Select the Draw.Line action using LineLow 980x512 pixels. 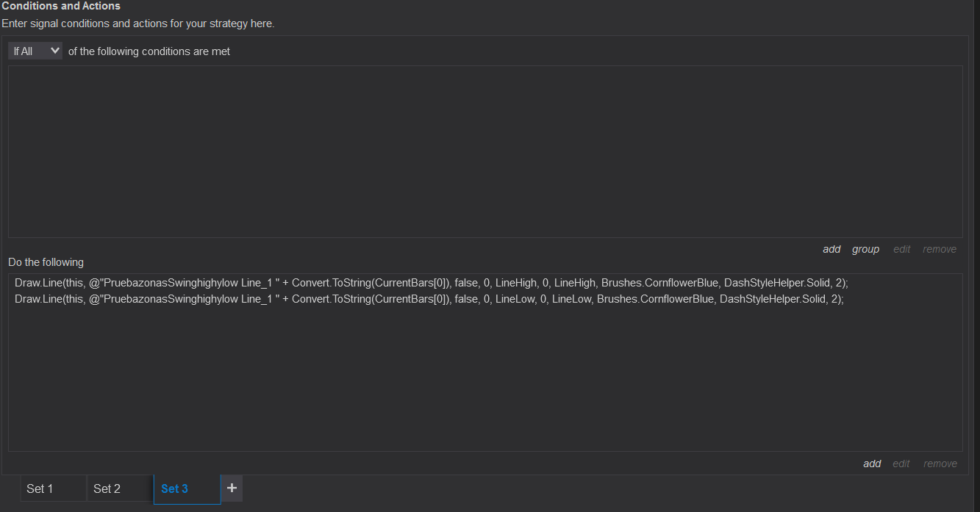click(429, 299)
